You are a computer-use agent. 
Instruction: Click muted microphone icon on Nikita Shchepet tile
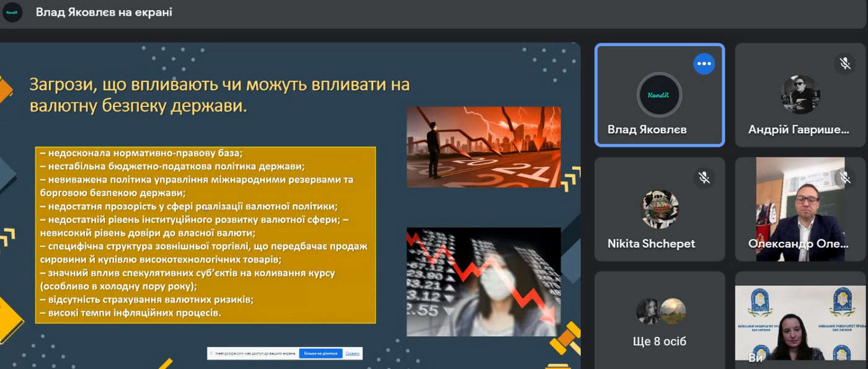point(704,177)
